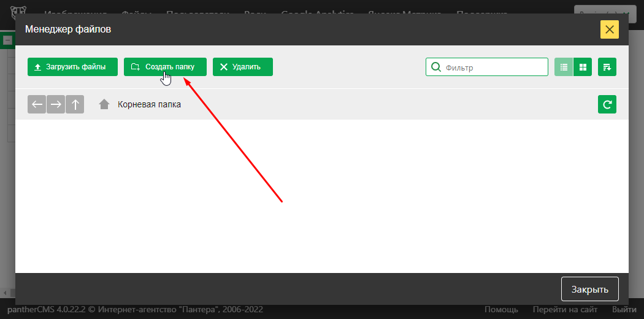Switch to grid tile view
The height and width of the screenshot is (319, 644).
pyautogui.click(x=583, y=67)
